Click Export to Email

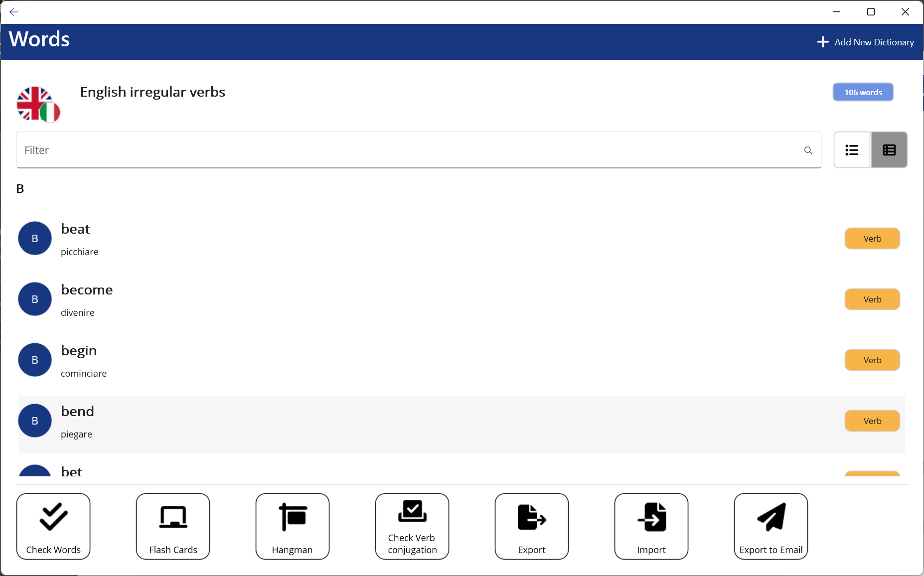[771, 527]
